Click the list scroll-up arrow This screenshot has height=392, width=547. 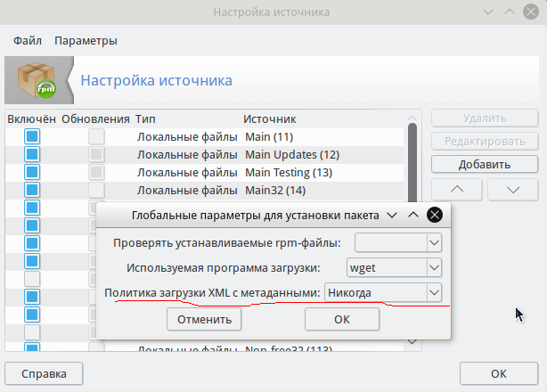tap(412, 118)
